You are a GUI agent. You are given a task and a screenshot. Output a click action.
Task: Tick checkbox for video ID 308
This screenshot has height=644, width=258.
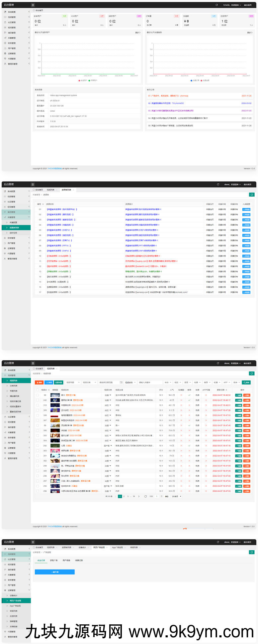coord(38,415)
